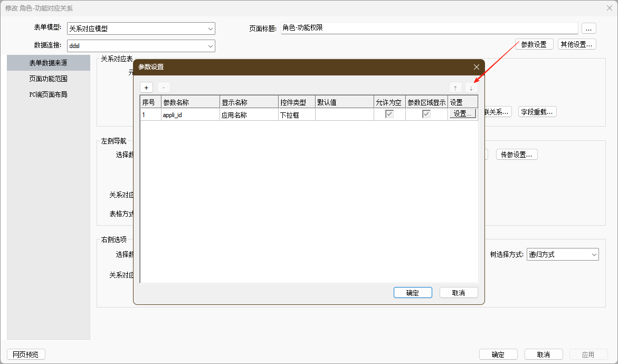Click the ellipsis button beside 页面标题
Viewport: 618px width, 364px height.
[589, 28]
